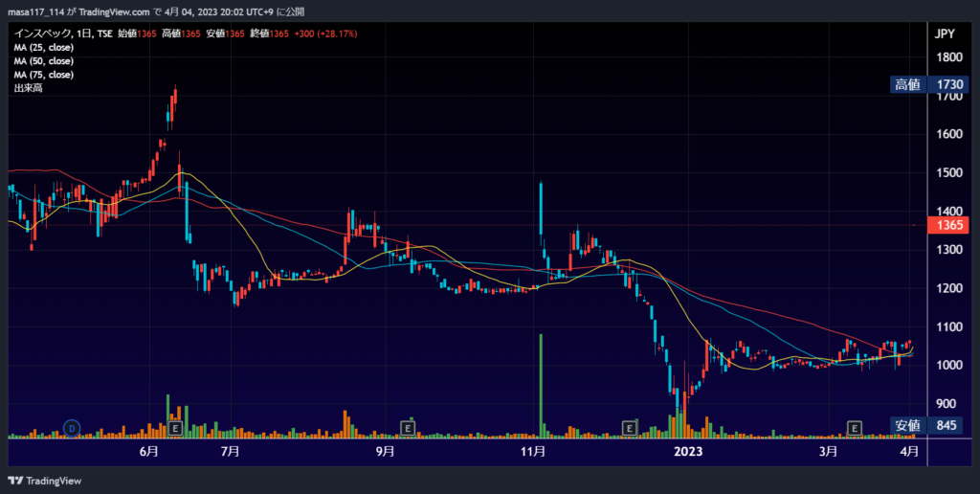Click the 1500 price axis label
Screen dimensions: 980x494
point(949,172)
